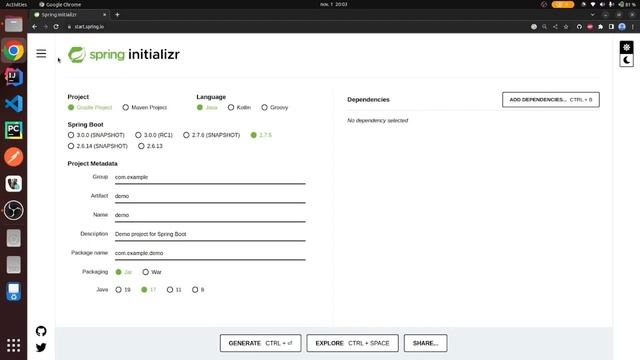Open the hamburger side menu
Viewport: 640px width, 360px height.
click(x=41, y=53)
